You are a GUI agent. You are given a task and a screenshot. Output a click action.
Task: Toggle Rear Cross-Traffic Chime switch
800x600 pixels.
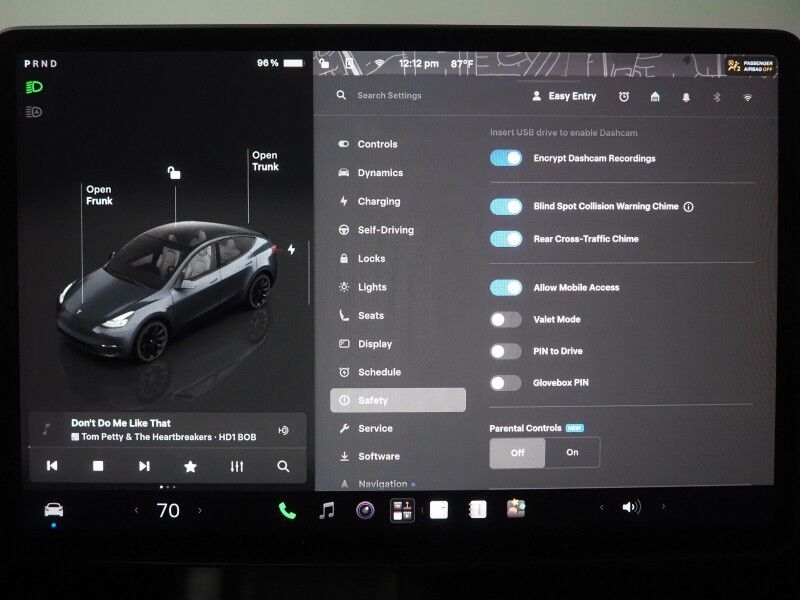(506, 239)
